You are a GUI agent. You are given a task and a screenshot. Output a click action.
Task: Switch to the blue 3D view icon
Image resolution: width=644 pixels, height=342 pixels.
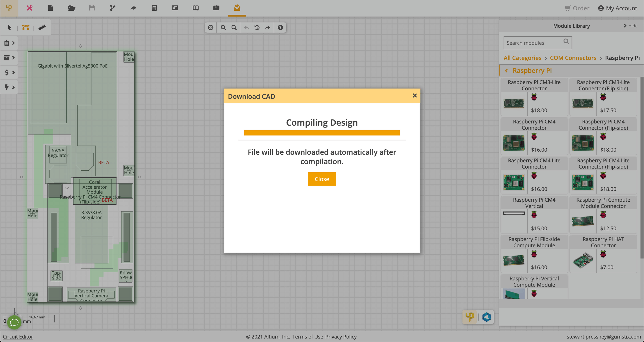(x=486, y=317)
